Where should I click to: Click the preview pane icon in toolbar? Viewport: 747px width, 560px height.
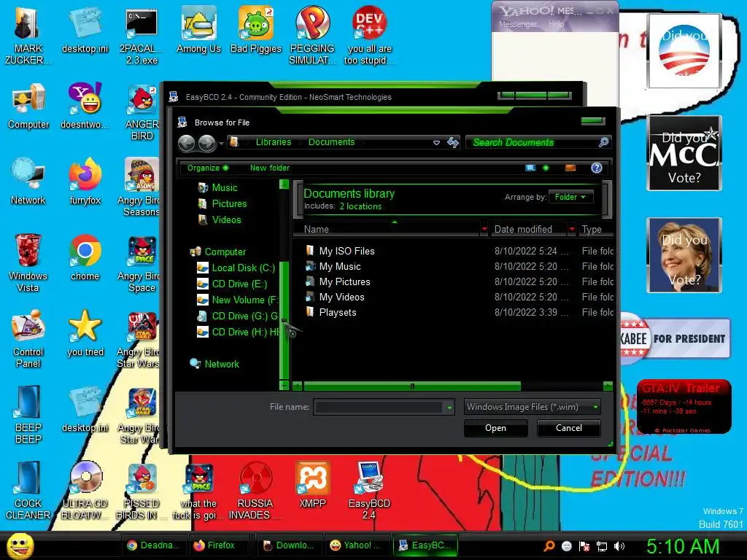click(570, 168)
